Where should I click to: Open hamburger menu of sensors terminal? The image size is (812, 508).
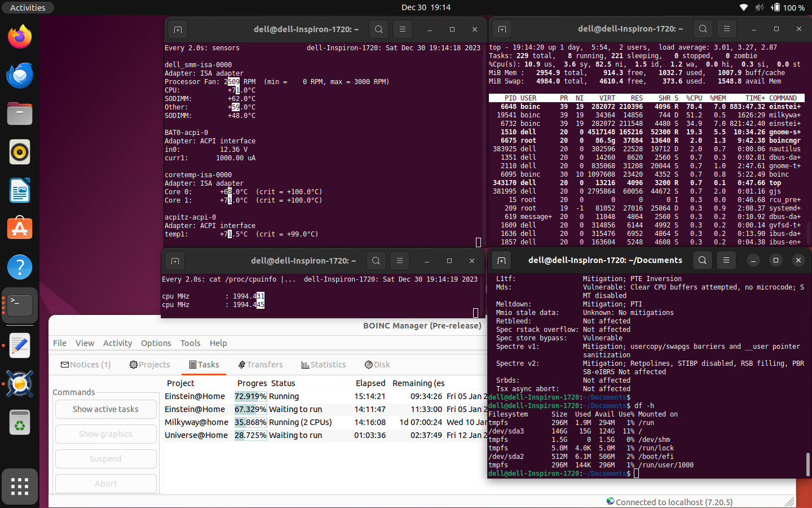point(402,29)
